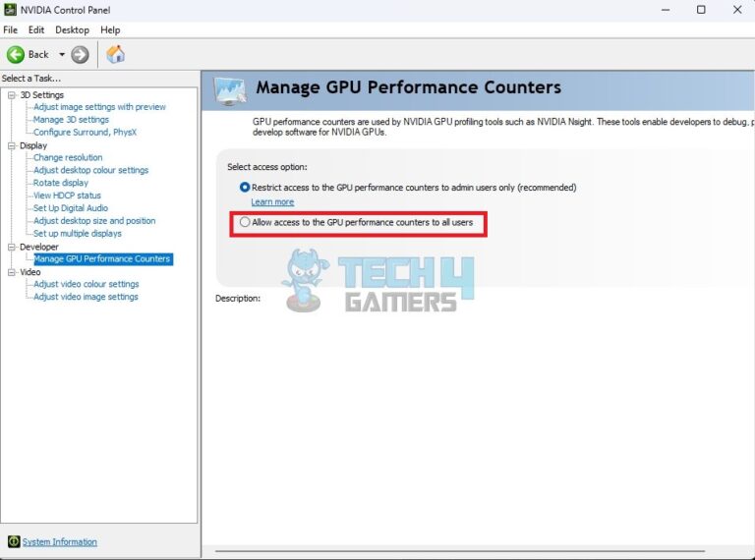Select Allow access to all users option
Image resolution: width=755 pixels, height=560 pixels.
tap(245, 223)
